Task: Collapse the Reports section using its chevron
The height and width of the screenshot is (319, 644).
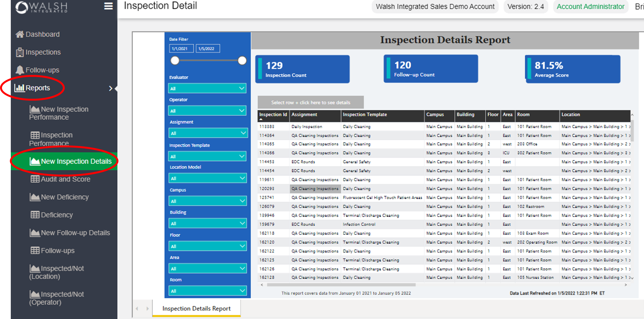Action: point(111,89)
